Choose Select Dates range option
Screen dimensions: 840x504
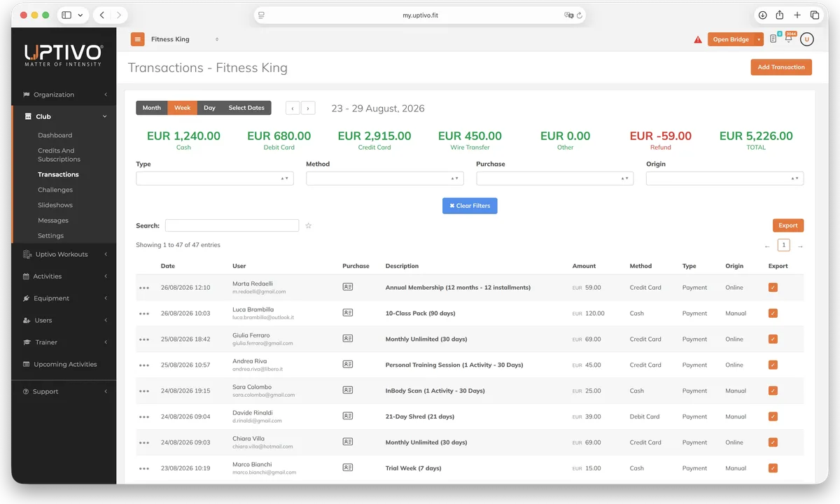click(x=246, y=108)
